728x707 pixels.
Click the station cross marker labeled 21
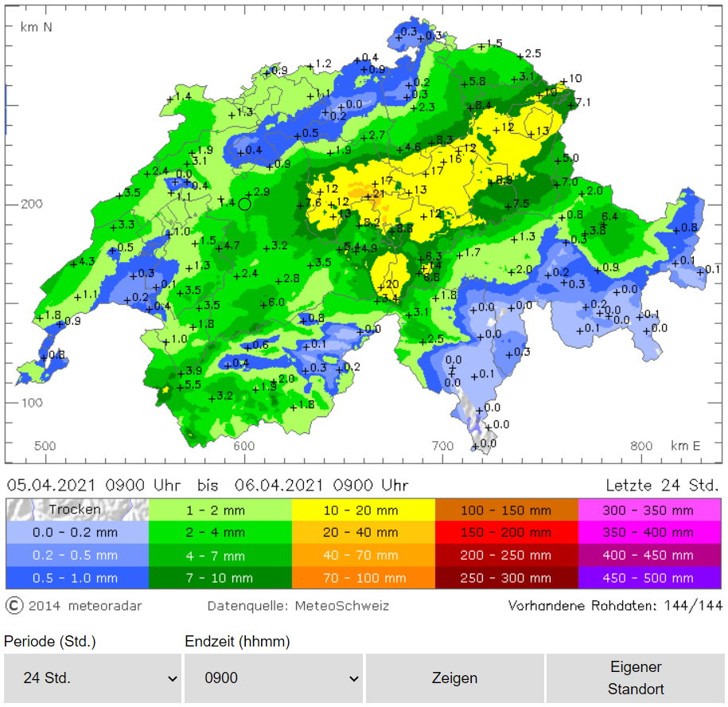pos(368,195)
